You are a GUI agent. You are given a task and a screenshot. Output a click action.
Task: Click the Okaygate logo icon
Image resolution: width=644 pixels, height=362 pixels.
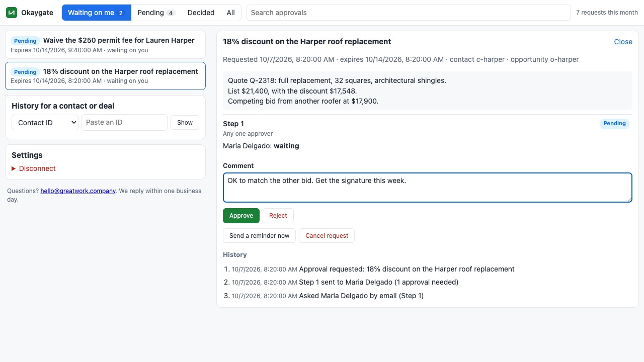12,13
